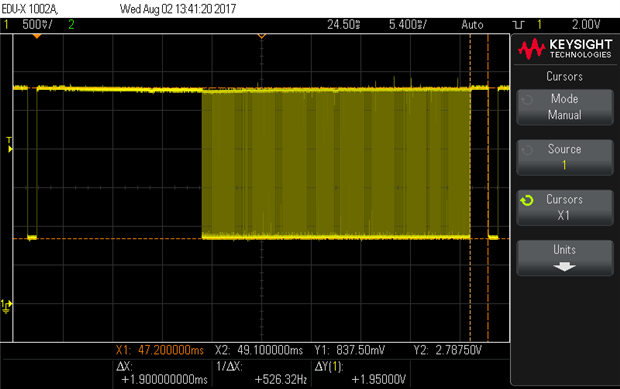
Task: Click the trigger source 1 indicator
Action: [x=539, y=25]
